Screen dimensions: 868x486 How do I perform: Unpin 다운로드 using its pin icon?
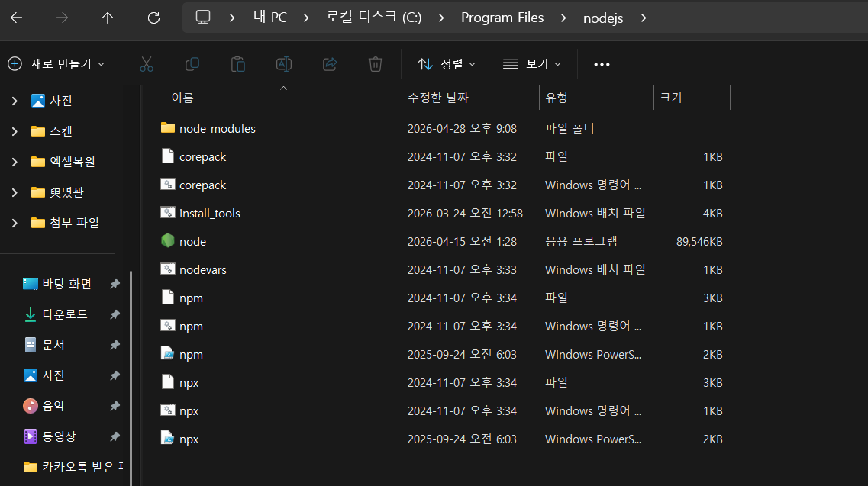tap(115, 314)
